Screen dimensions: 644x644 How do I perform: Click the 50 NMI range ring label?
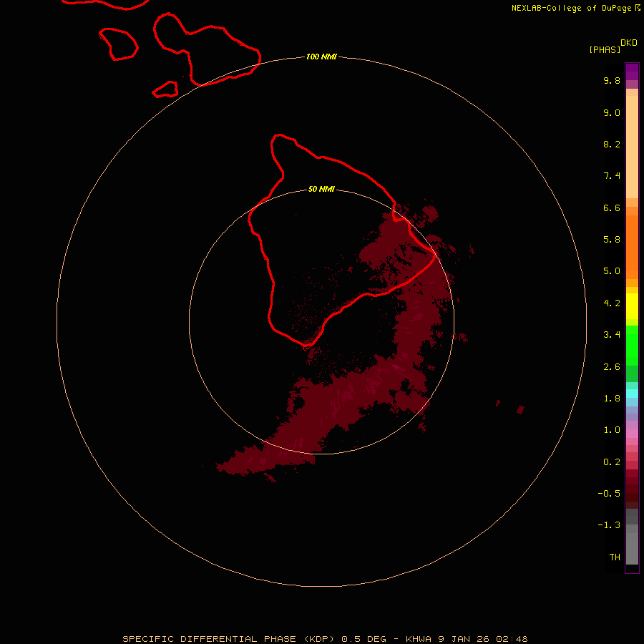coord(321,189)
